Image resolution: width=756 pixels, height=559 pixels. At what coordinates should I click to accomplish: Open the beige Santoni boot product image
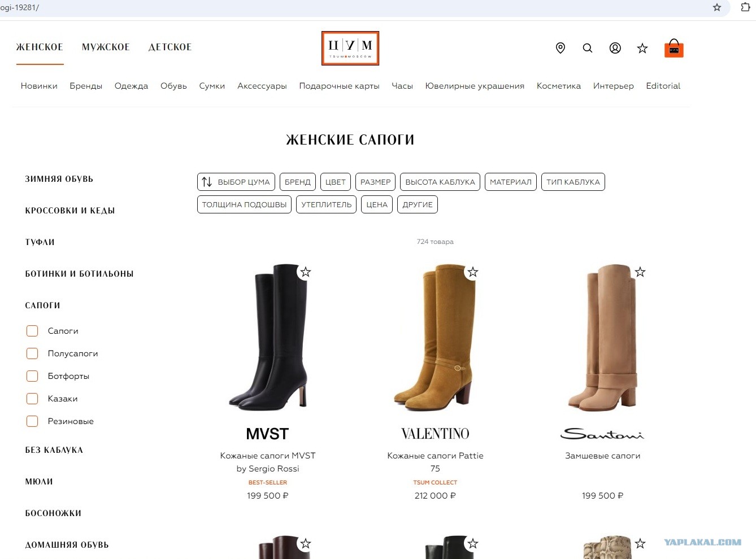click(x=603, y=337)
